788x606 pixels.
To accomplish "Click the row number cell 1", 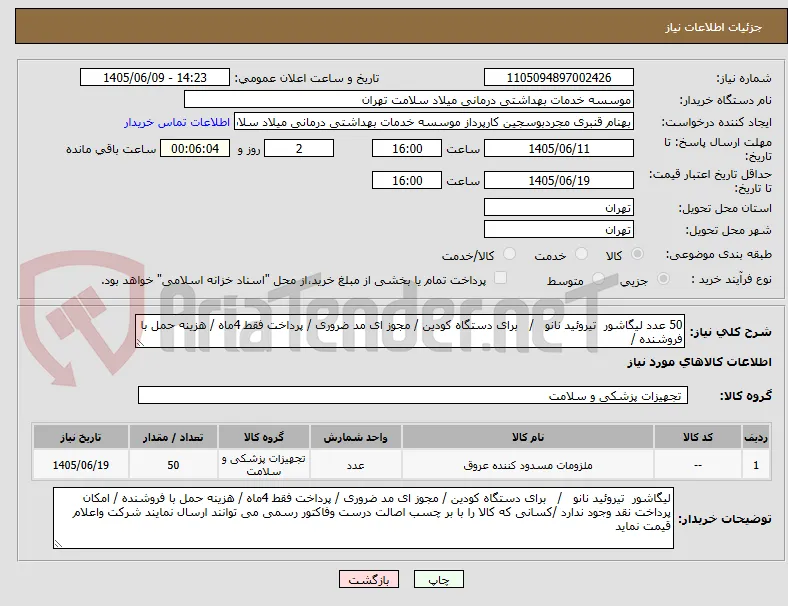I will 755,465.
